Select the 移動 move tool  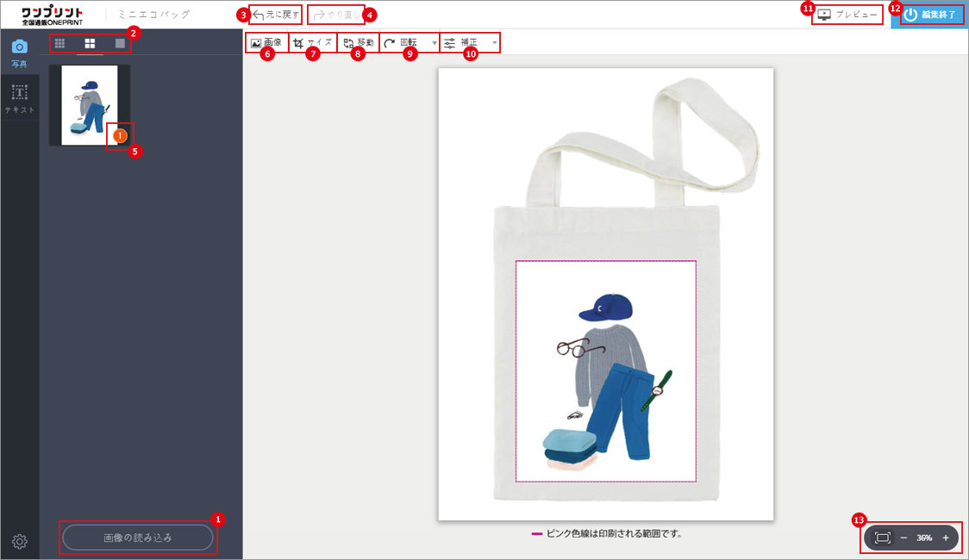358,42
